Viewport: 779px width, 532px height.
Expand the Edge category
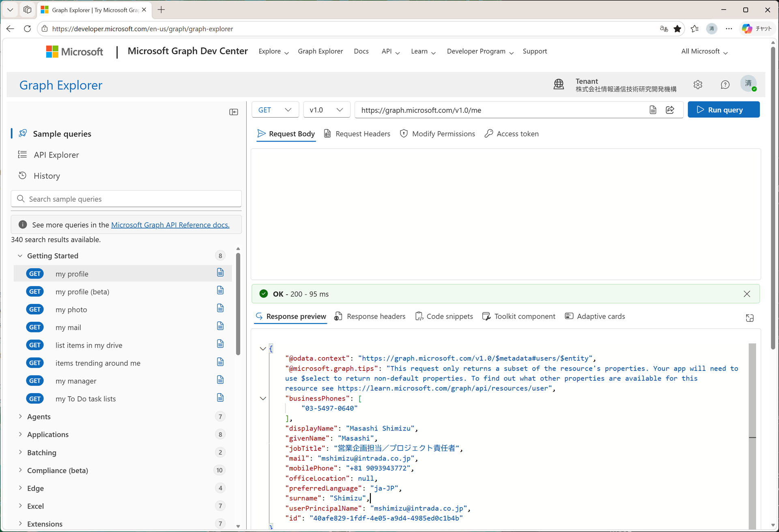pos(20,488)
